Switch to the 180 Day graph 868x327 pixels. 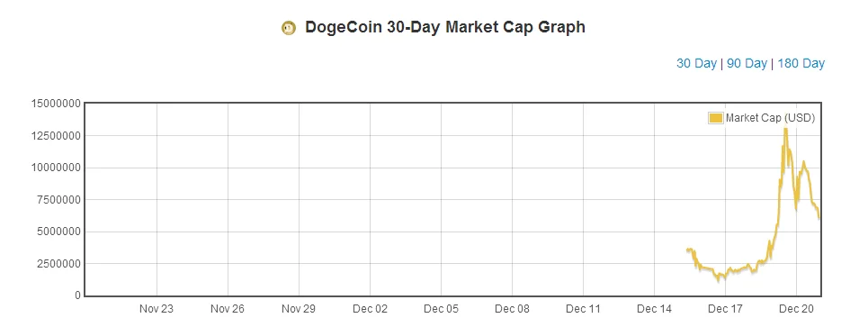pos(801,63)
